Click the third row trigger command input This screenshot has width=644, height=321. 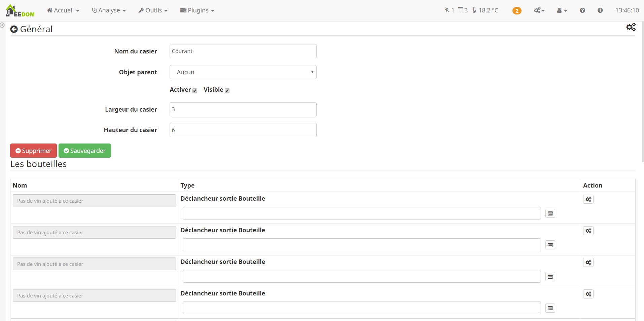(362, 276)
